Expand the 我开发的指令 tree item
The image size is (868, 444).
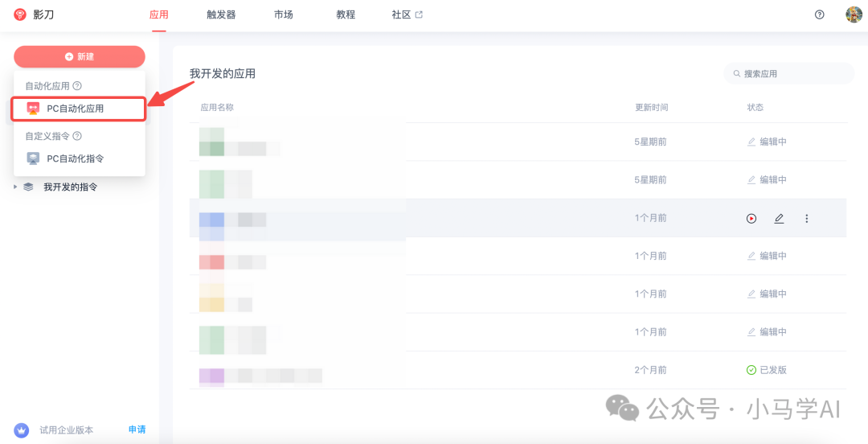(x=15, y=187)
